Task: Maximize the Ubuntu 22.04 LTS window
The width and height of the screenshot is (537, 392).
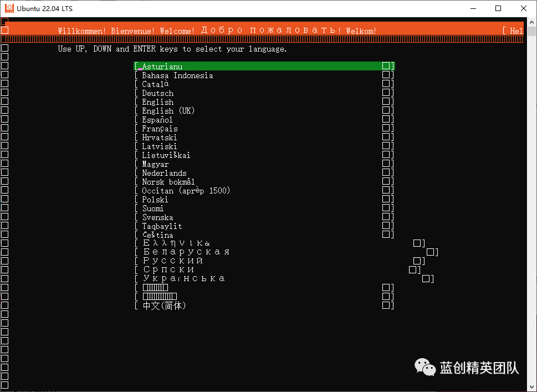Action: point(498,8)
